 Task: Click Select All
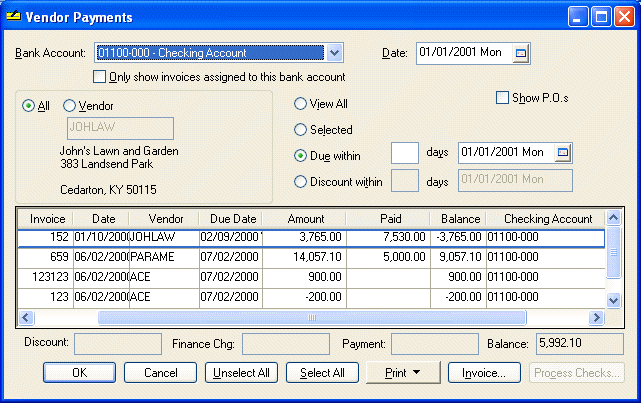322,372
